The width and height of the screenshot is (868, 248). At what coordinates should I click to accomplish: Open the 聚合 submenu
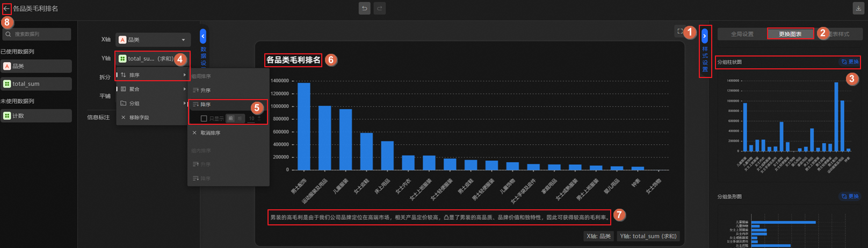(x=152, y=89)
